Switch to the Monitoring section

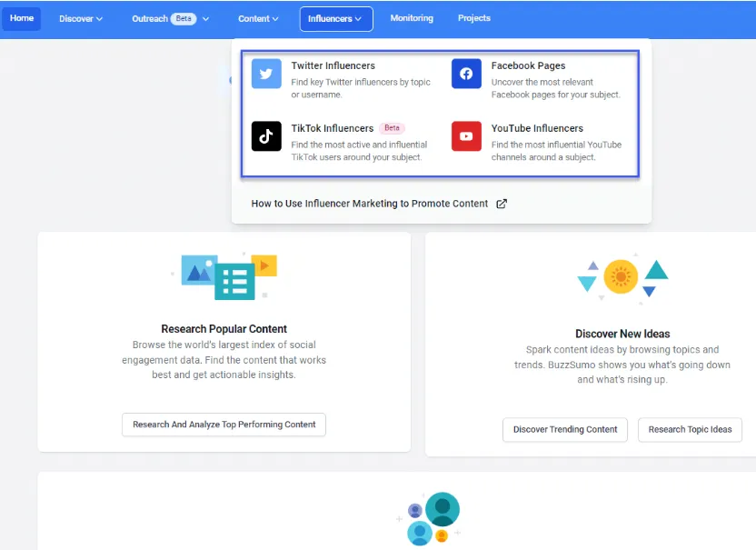412,17
